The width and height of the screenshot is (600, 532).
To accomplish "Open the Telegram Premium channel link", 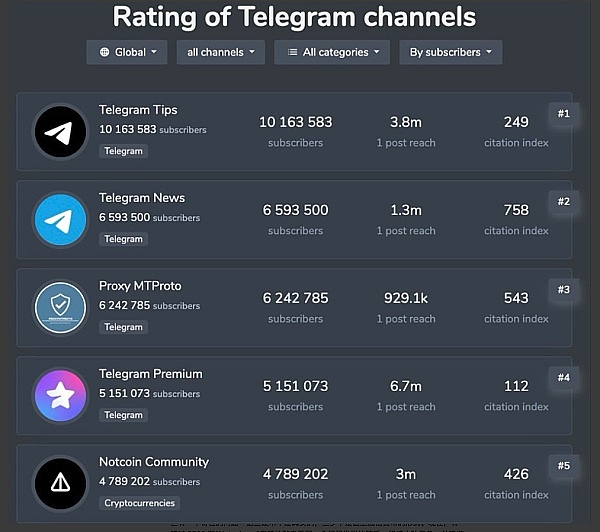I will (151, 374).
